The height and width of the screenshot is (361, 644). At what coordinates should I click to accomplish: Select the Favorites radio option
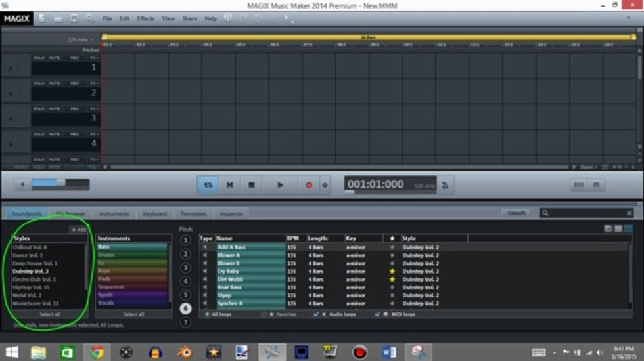[264, 314]
